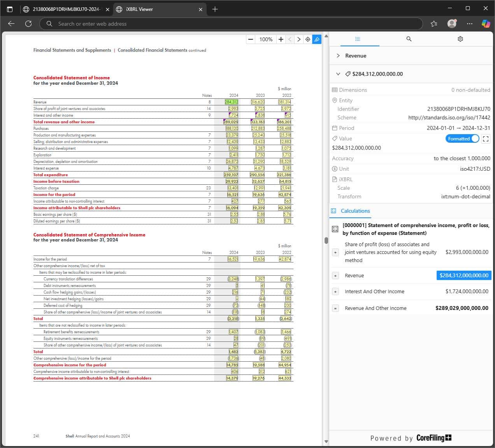
Task: Click the browser address bar
Action: coord(231,24)
